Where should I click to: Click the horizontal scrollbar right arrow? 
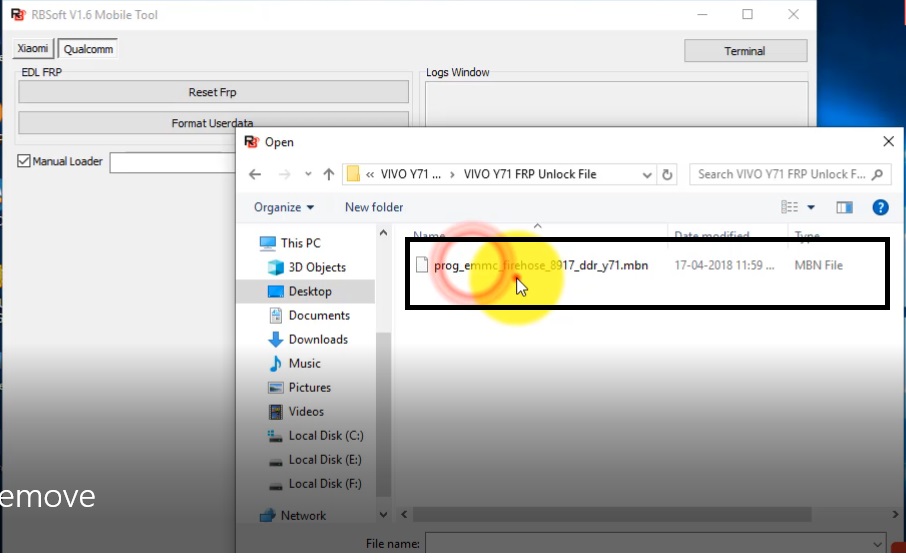click(895, 514)
